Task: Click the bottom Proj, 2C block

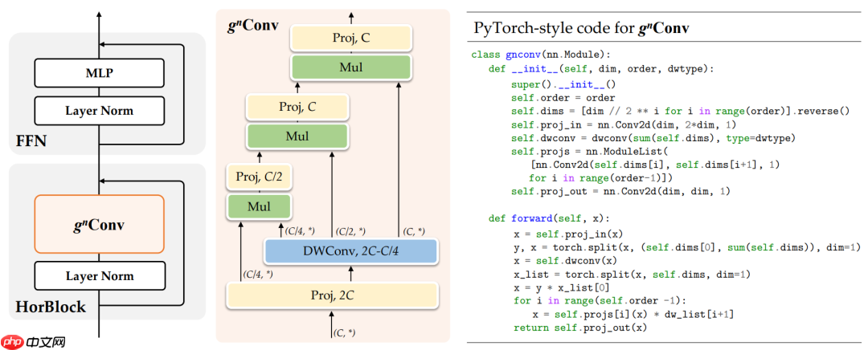Action: coord(332,295)
